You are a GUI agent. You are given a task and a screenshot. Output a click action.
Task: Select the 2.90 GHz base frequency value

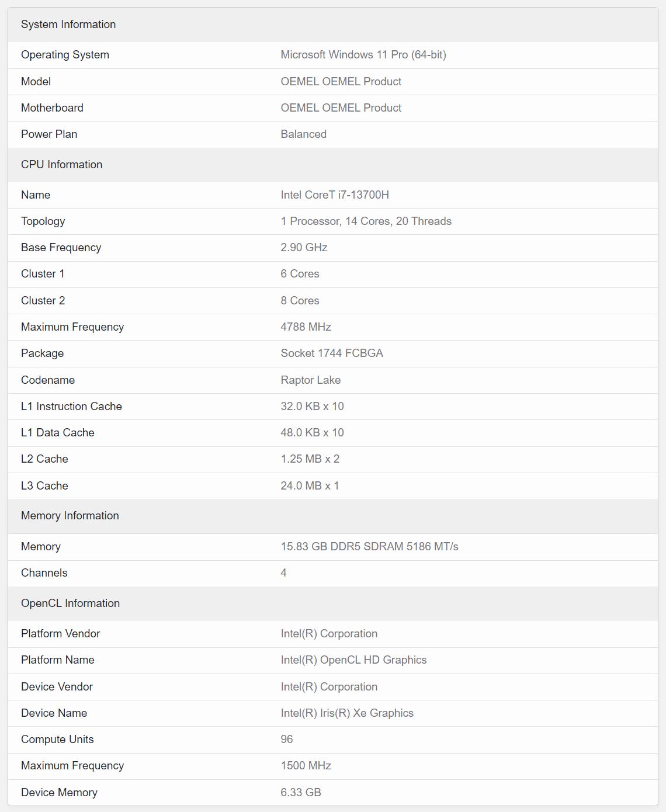304,248
